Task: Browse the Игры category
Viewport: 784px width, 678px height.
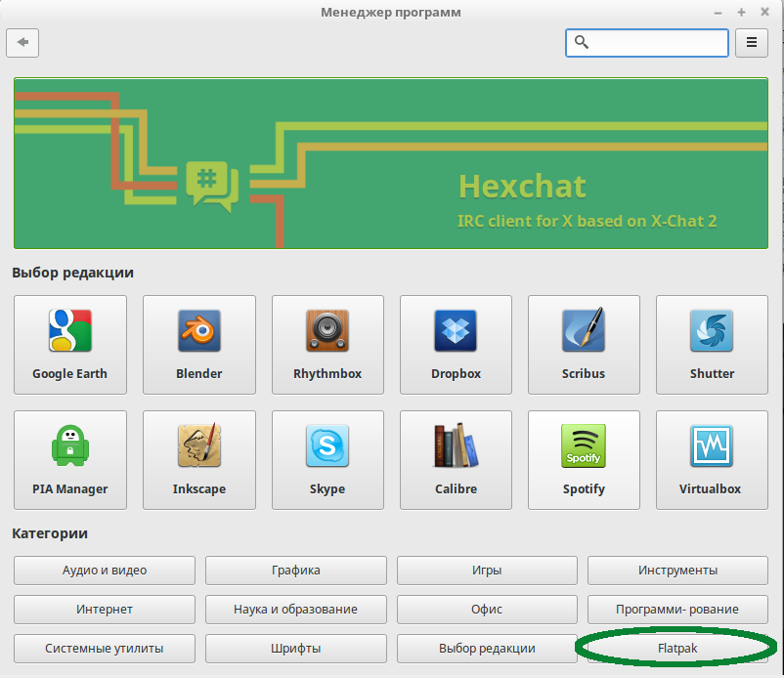Action: tap(487, 570)
